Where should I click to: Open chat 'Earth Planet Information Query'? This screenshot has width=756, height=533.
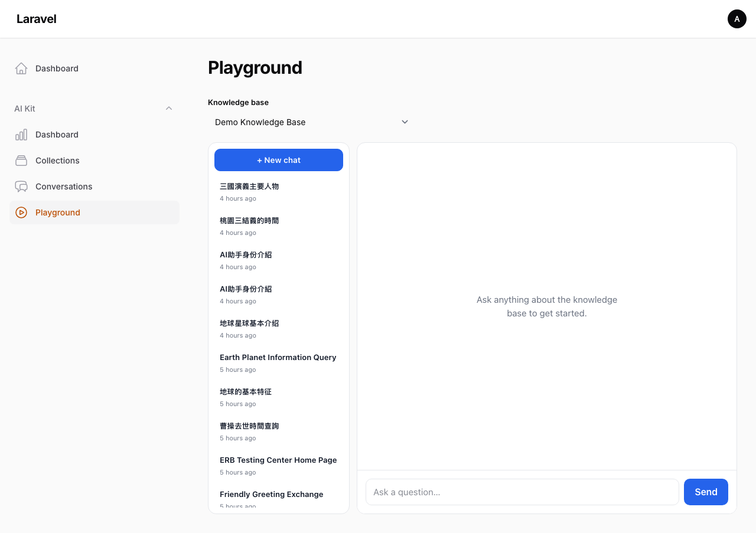coord(279,363)
